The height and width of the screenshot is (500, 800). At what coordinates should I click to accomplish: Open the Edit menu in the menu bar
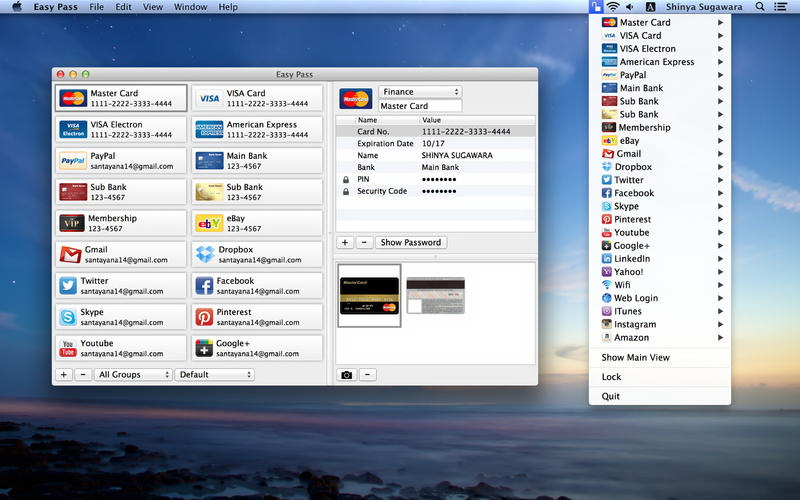click(x=123, y=7)
